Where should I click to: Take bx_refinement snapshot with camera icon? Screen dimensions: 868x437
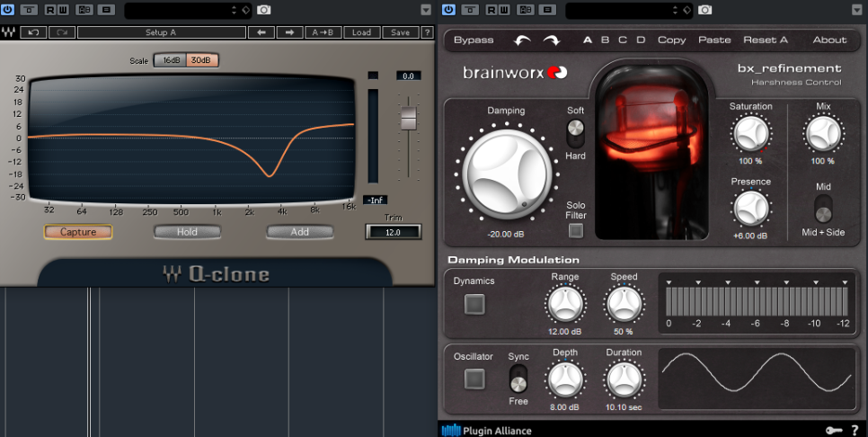704,10
